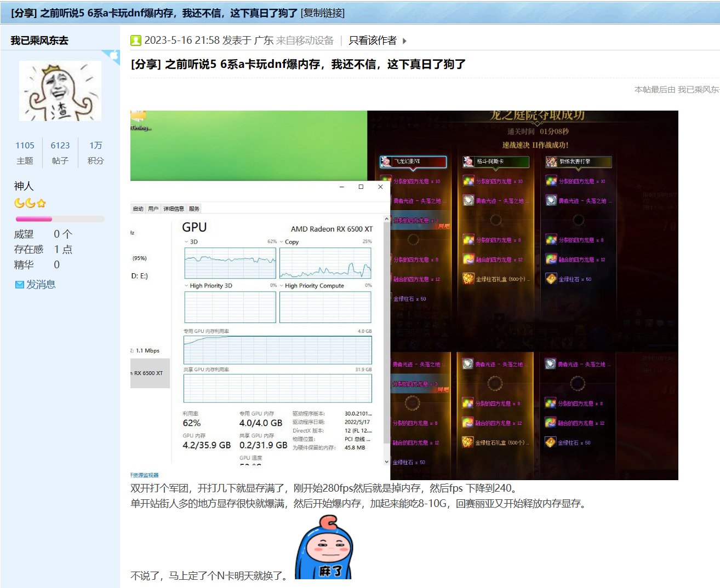Click the 存在感 1 点 stat line
The image size is (720, 588).
click(x=43, y=250)
